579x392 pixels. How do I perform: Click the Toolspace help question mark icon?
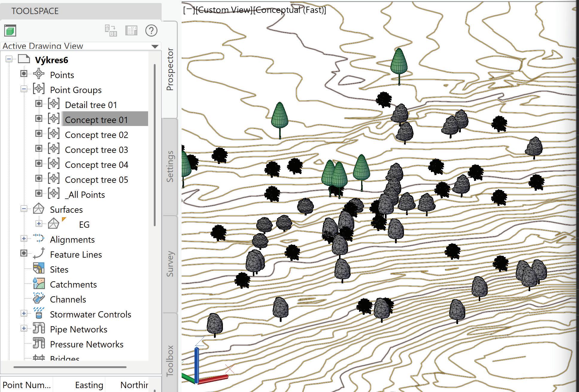pyautogui.click(x=151, y=31)
